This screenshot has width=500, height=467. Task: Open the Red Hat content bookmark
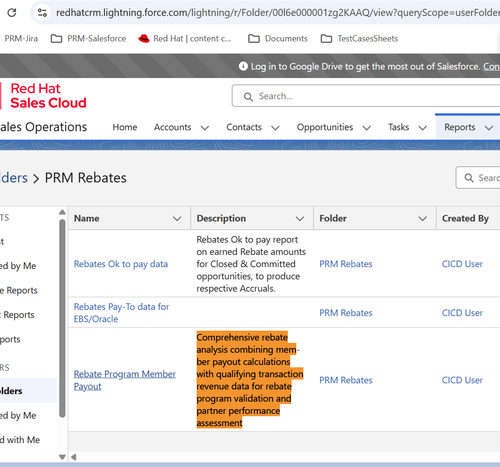(185, 39)
